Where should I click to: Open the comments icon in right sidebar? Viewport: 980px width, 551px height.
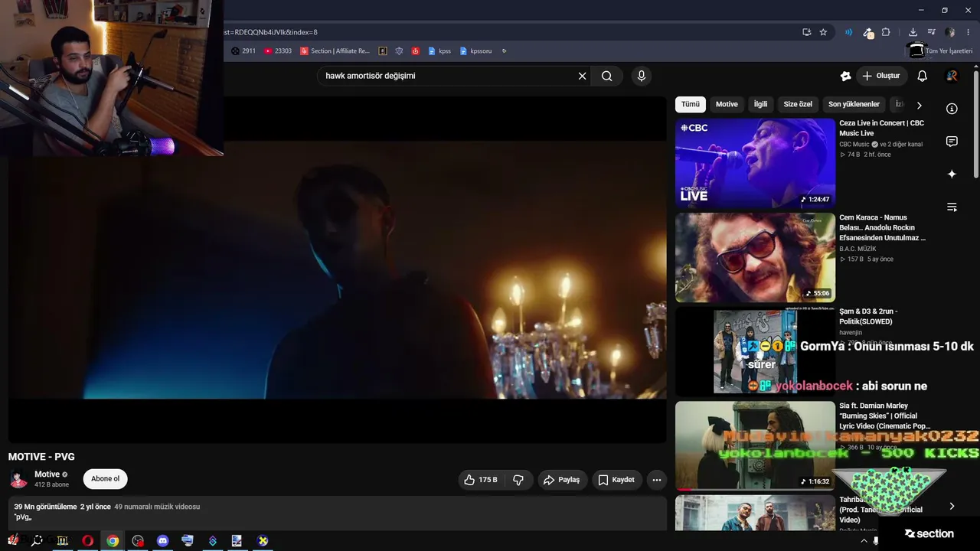point(952,142)
